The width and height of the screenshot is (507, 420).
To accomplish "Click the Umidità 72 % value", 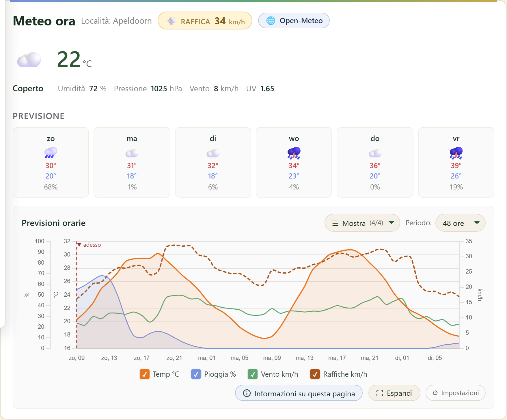I will tap(82, 89).
